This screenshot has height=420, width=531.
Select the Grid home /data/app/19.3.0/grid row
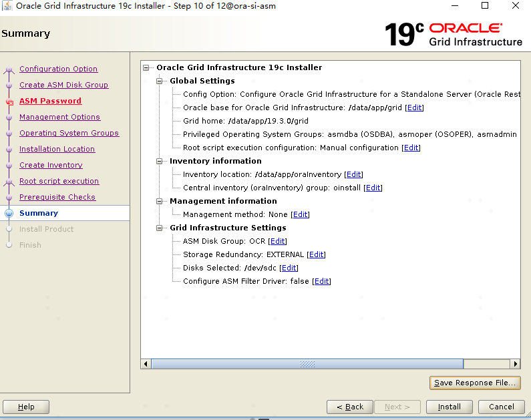[x=246, y=121]
